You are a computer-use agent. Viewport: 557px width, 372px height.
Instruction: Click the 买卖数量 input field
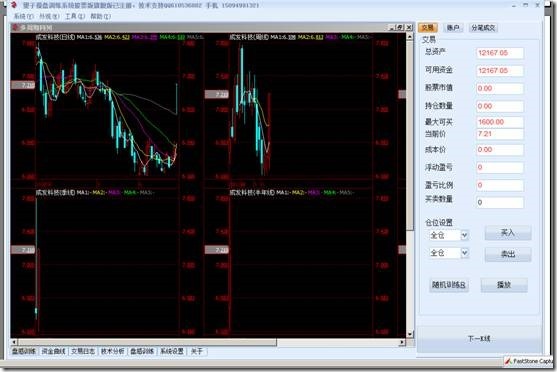pos(499,203)
